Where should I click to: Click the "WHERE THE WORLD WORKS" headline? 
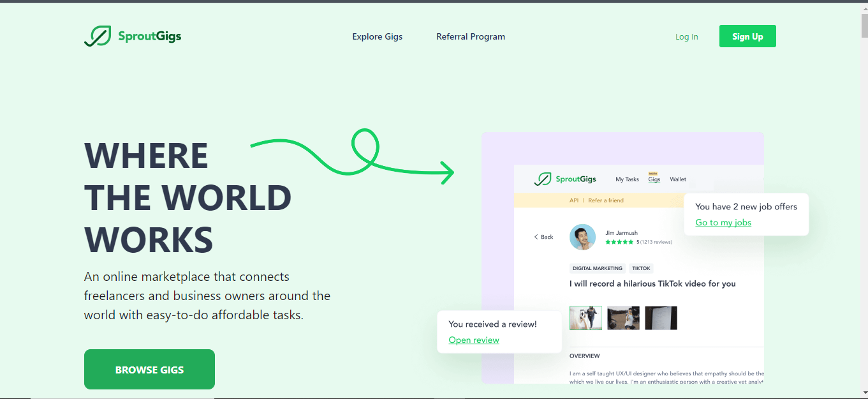188,197
